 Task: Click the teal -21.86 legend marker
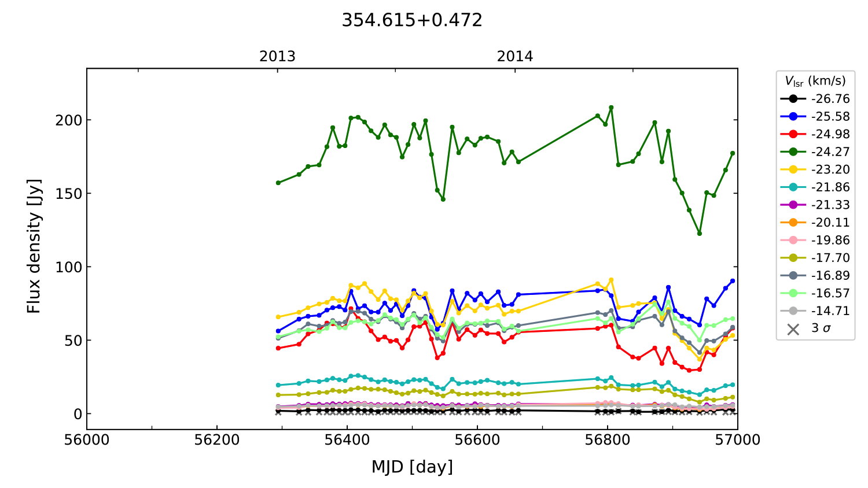(793, 187)
